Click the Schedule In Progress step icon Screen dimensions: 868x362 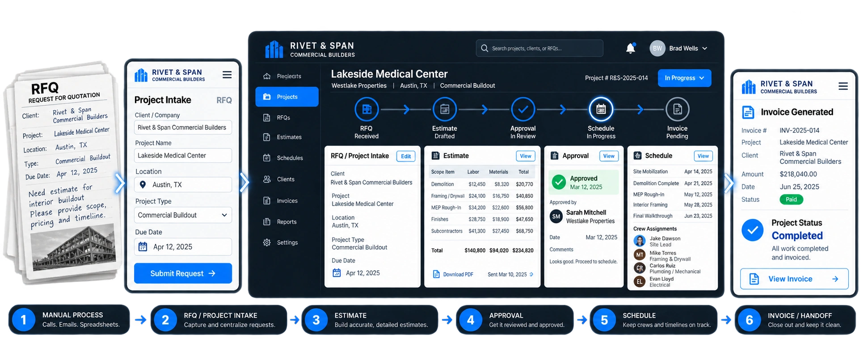(601, 109)
